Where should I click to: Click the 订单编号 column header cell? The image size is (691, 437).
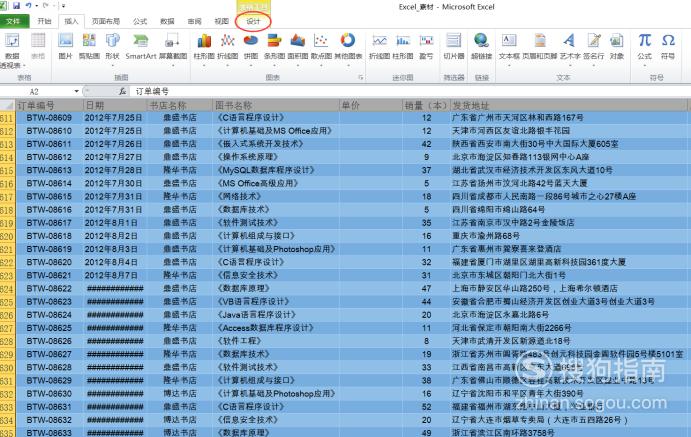coord(49,106)
